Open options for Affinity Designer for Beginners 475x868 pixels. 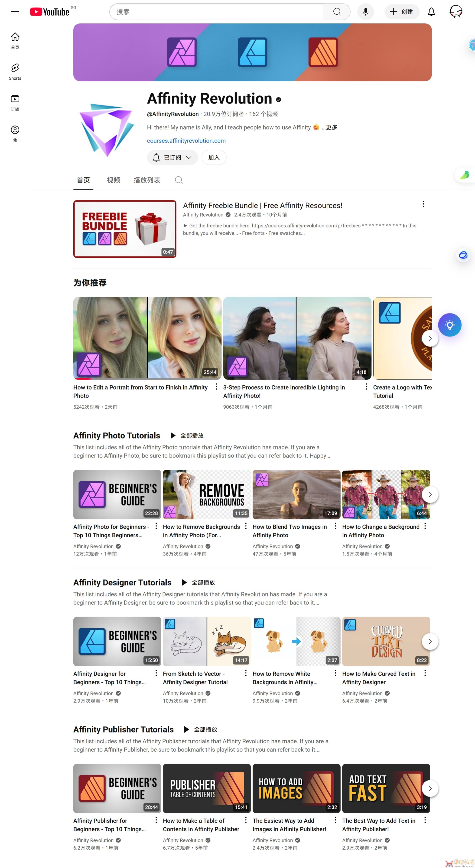point(156,673)
